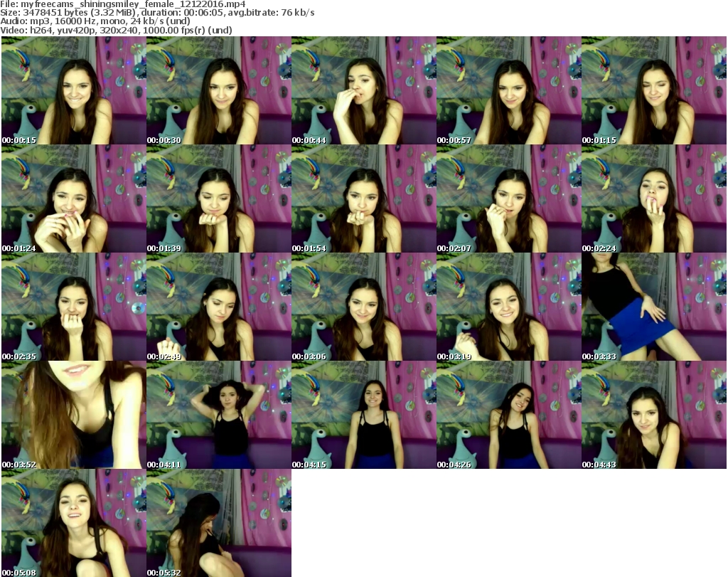This screenshot has width=728, height=577.
Task: Click the Audio mp3 info line
Action: 95,21
